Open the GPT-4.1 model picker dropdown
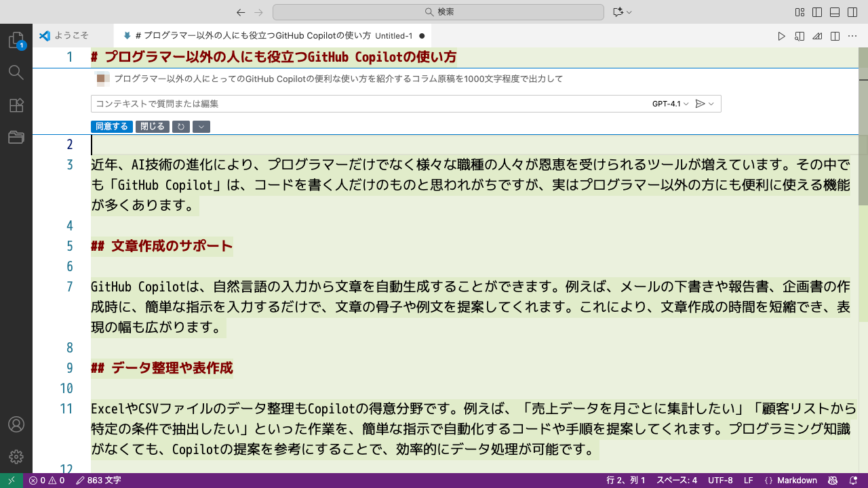Screen dimensions: 868x488 (670, 104)
